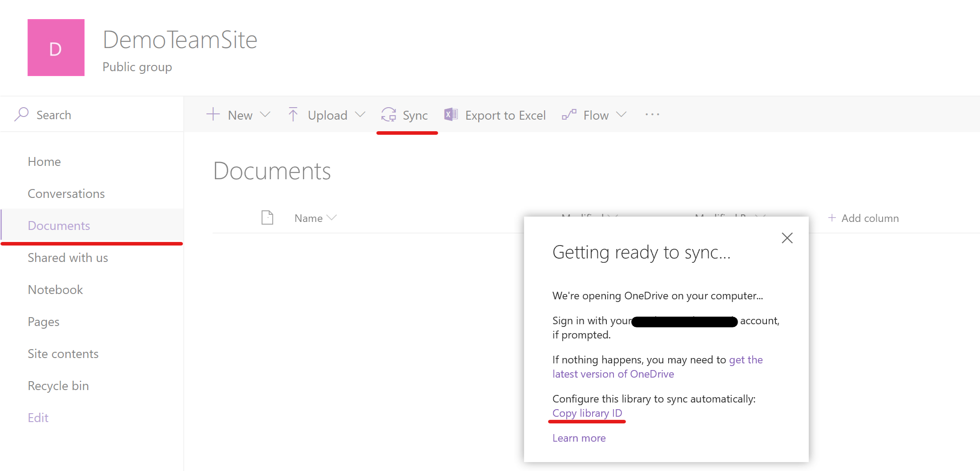Click the Sync circular arrows icon
This screenshot has width=980, height=471.
pos(388,115)
